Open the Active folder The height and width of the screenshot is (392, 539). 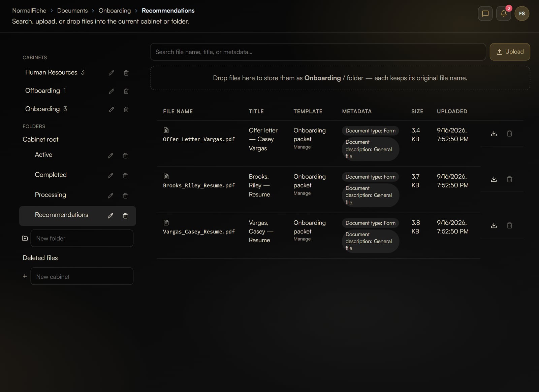coord(43,155)
